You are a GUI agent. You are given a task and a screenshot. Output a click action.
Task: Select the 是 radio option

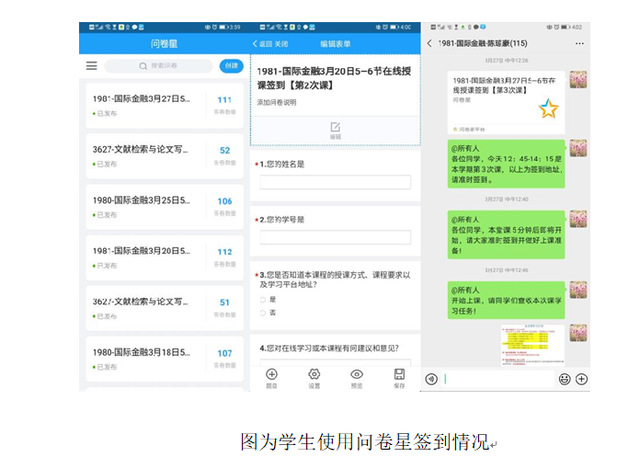262,299
